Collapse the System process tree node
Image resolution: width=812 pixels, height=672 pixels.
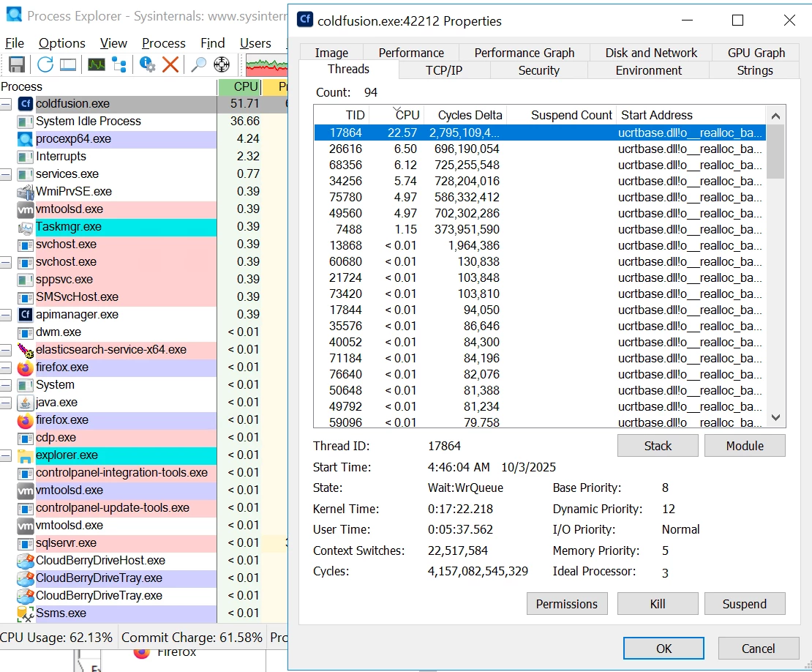coord(6,386)
